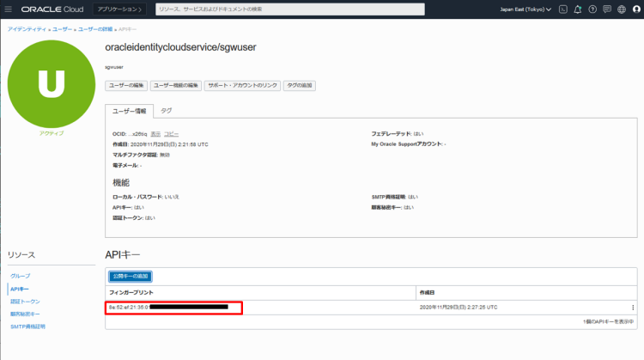Image resolution: width=644 pixels, height=360 pixels.
Task: Open the user profile avatar menu
Action: [x=635, y=9]
